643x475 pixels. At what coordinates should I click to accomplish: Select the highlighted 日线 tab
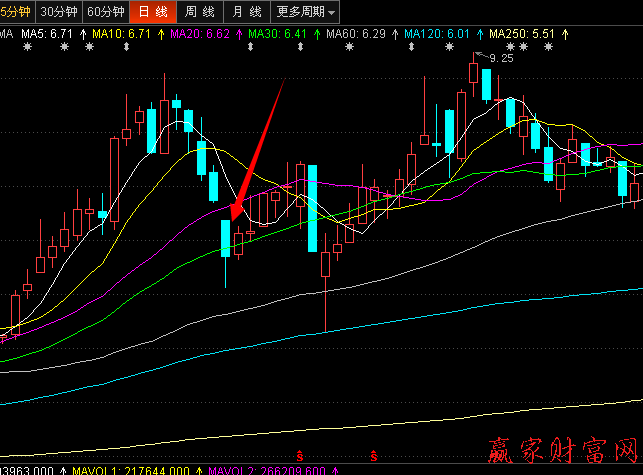(x=152, y=12)
